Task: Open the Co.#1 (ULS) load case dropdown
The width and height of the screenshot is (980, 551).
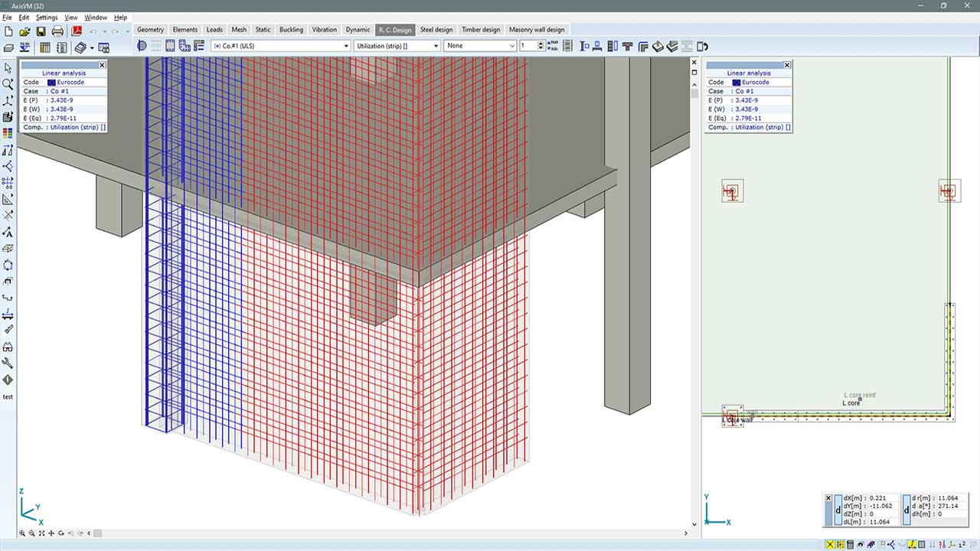Action: coord(280,46)
